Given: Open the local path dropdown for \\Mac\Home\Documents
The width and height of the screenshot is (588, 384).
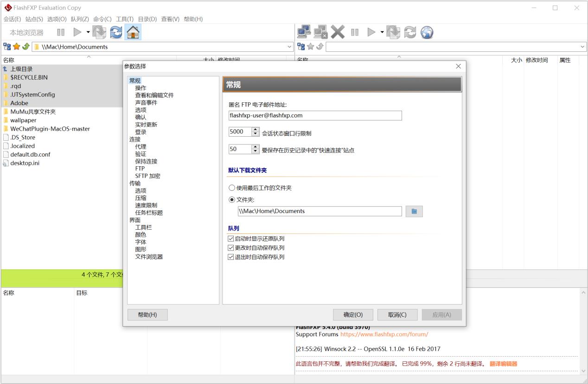Looking at the screenshot, I should coord(290,47).
